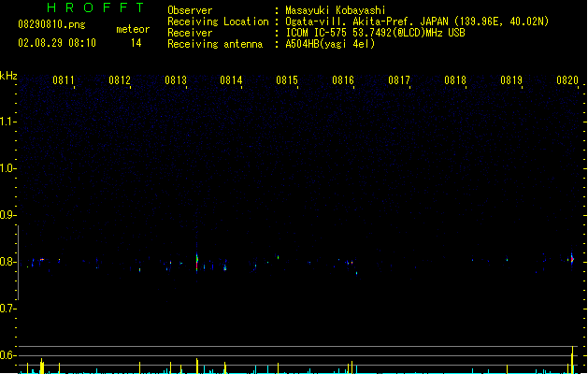
Task: Click the Receiver label
Action: point(190,33)
